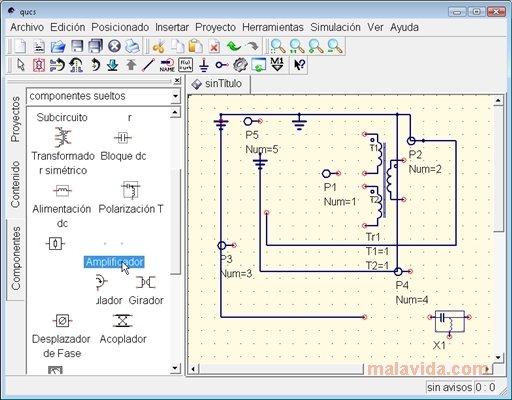This screenshot has width=512, height=400.
Task: Select the Girador component
Action: point(146,290)
